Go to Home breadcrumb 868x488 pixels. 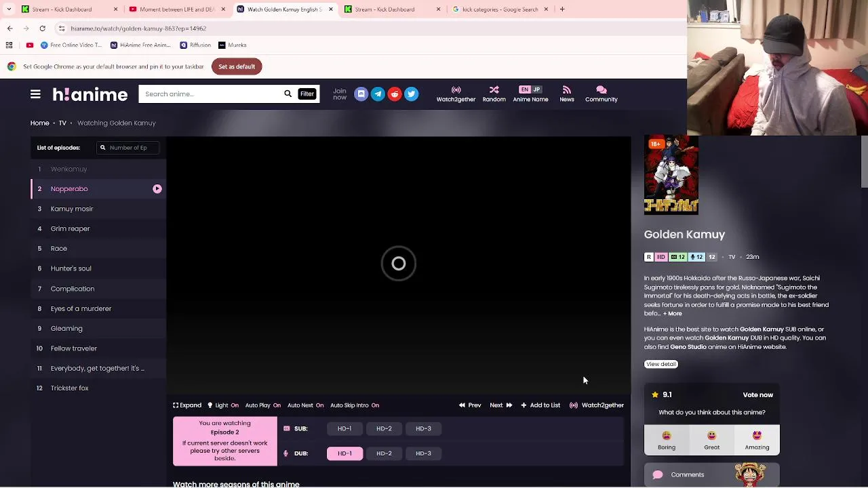(x=39, y=123)
